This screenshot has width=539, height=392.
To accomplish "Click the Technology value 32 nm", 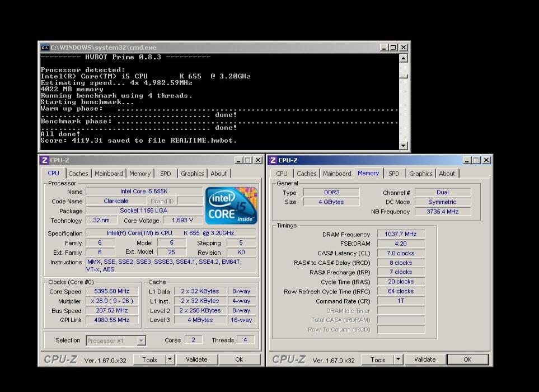I will coord(101,220).
